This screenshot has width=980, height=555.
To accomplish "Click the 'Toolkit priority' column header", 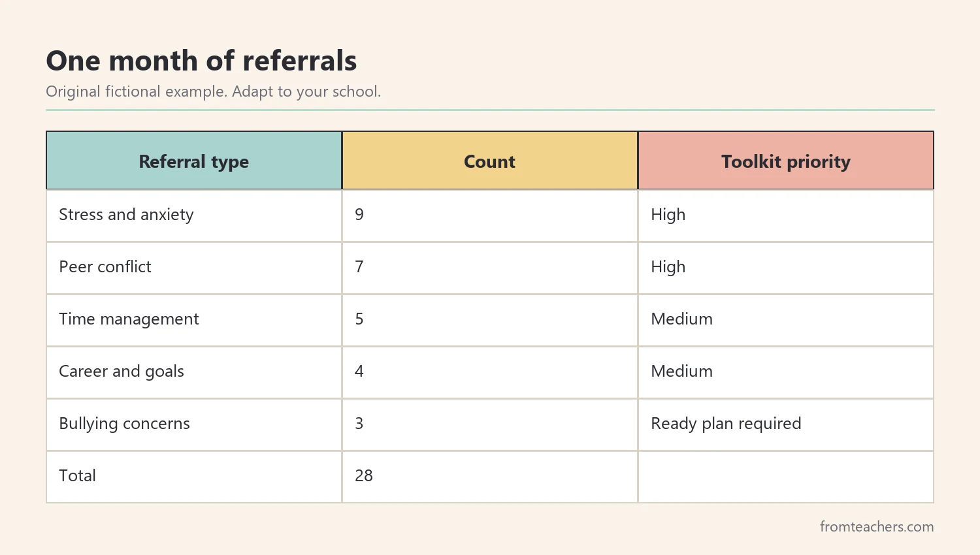I will pos(786,161).
